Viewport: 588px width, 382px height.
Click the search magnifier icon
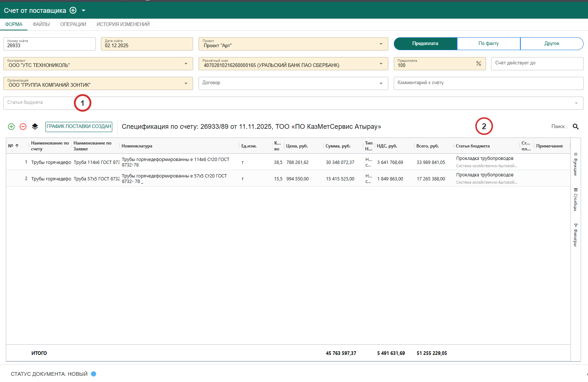click(x=576, y=127)
